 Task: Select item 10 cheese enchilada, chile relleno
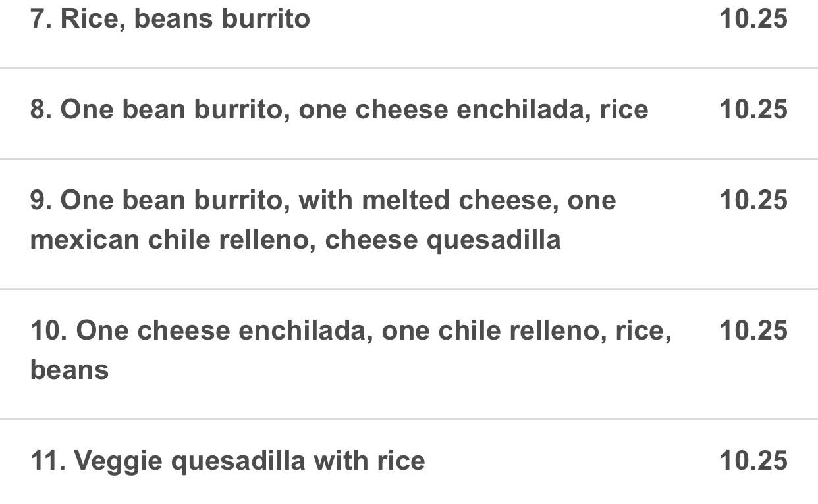408,354
